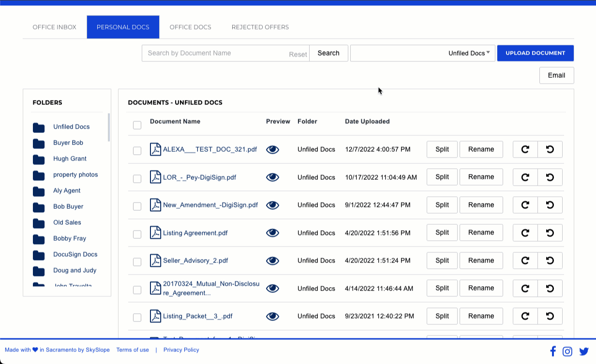Tick checkbox for Listing_Packet__3_.pdf
This screenshot has width=596, height=364.
(x=137, y=318)
